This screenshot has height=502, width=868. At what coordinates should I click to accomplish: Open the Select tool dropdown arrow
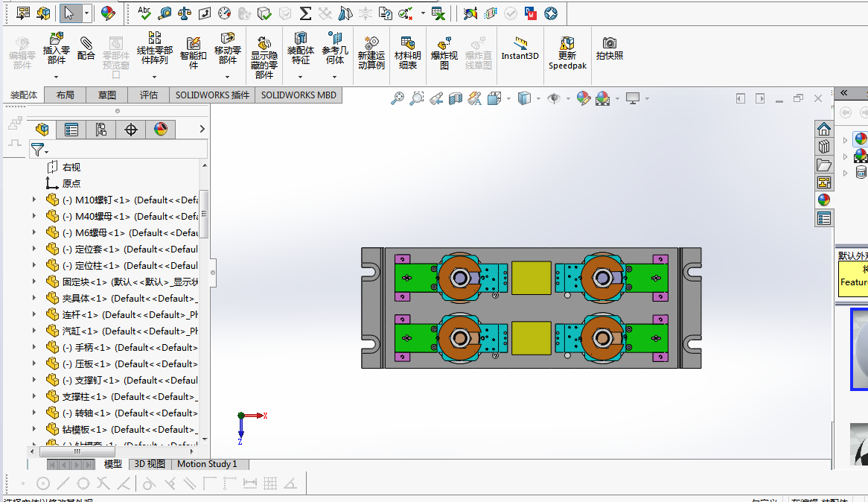click(87, 13)
